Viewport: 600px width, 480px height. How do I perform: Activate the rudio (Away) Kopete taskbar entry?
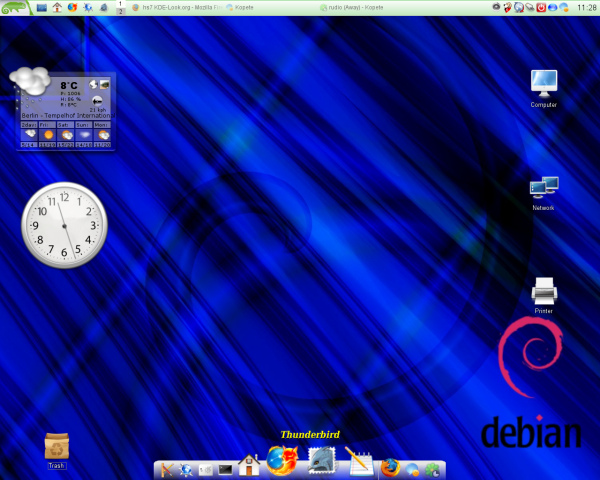click(352, 7)
